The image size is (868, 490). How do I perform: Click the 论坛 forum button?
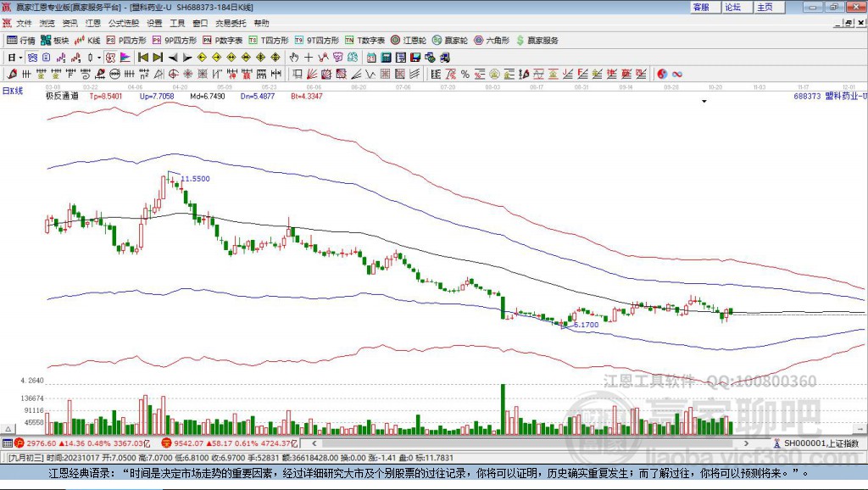pos(737,7)
